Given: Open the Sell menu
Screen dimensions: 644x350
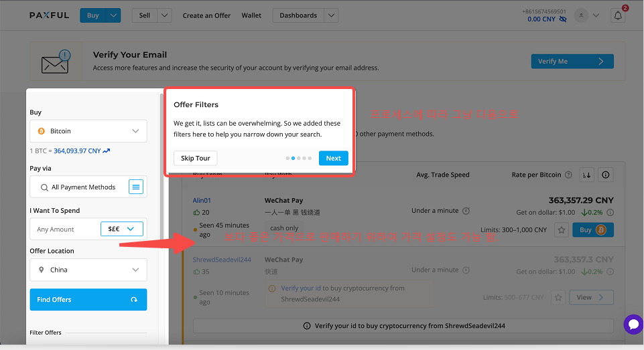Looking at the screenshot, I should (x=145, y=15).
